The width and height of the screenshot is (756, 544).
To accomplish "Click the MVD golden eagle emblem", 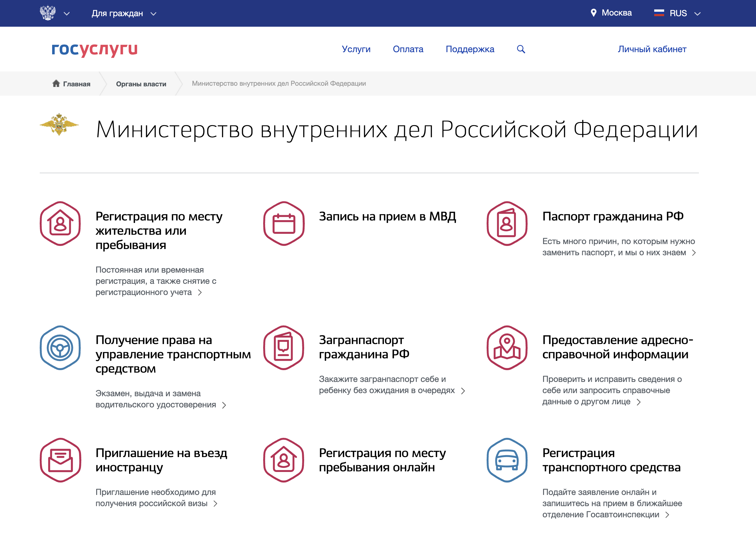I will 59,125.
